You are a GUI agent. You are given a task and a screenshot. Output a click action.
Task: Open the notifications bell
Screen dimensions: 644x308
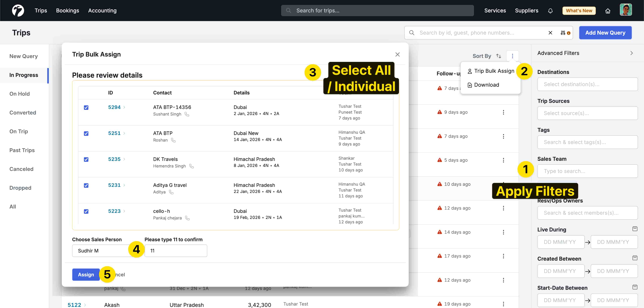click(x=550, y=11)
